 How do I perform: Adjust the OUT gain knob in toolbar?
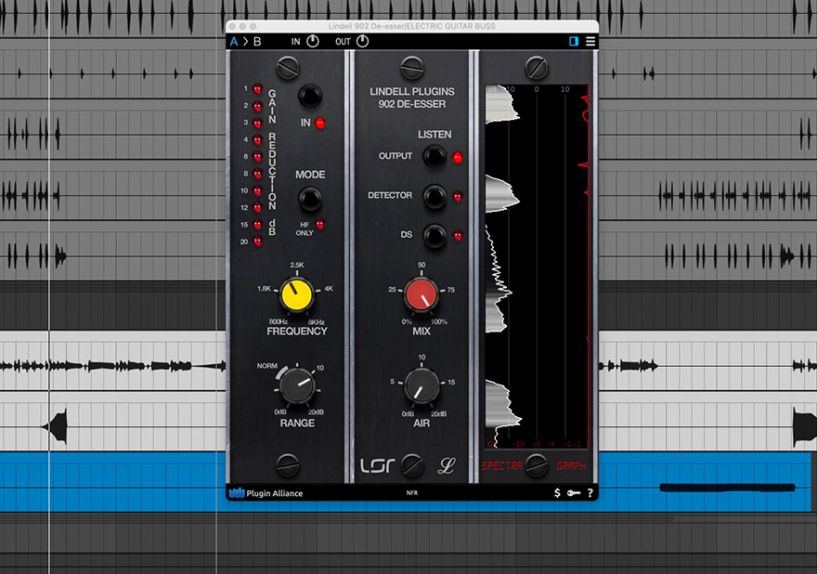point(362,41)
